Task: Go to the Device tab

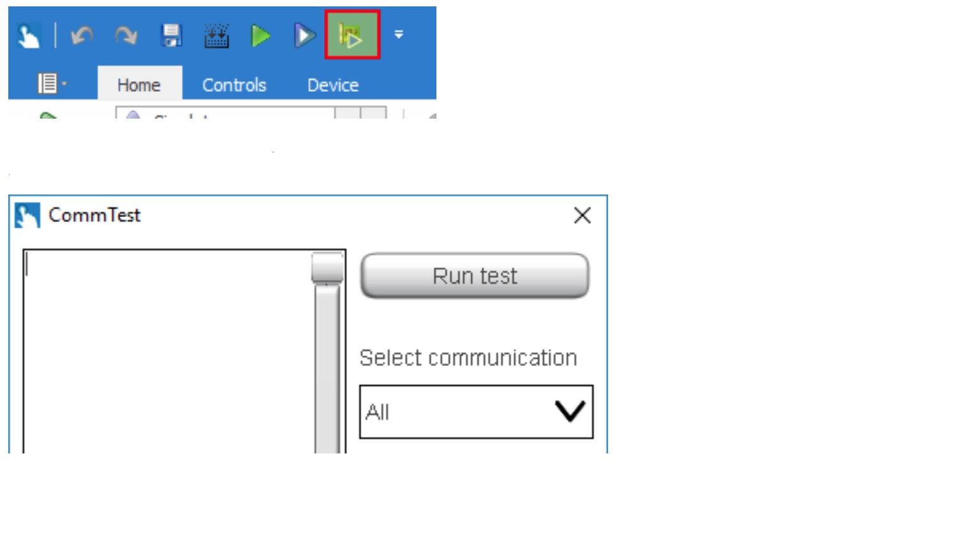Action: (333, 85)
